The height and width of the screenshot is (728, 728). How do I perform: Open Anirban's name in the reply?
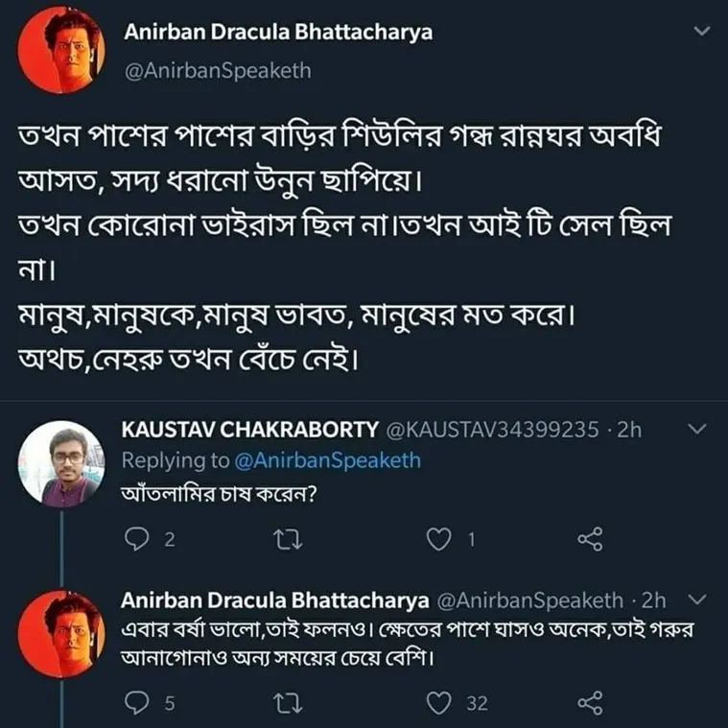point(275,600)
